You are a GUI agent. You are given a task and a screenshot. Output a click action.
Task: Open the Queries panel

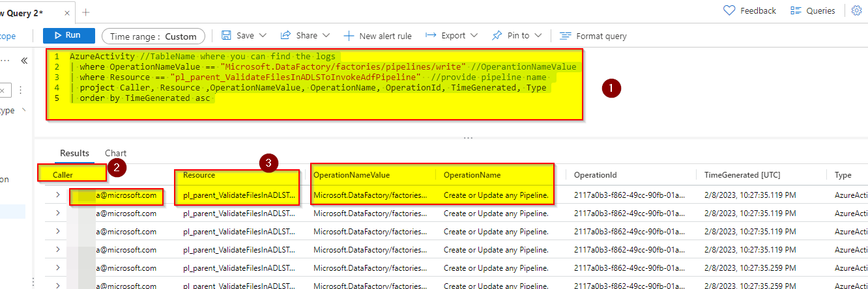pyautogui.click(x=813, y=10)
